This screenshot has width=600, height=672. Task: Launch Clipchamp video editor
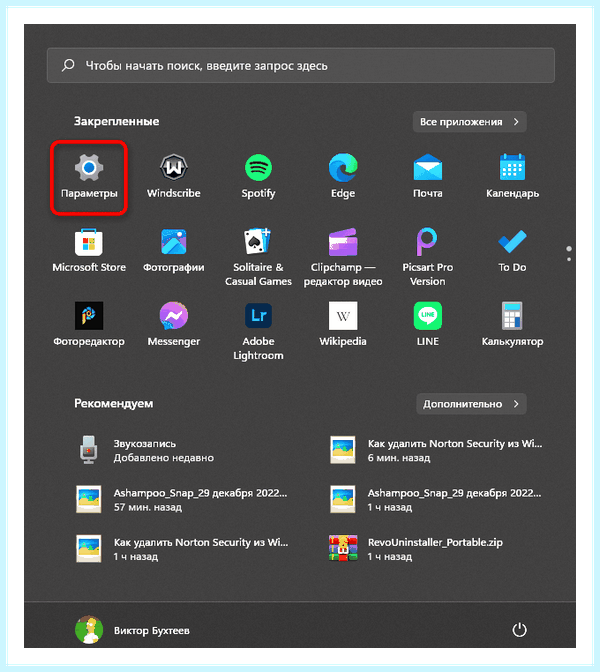pos(343,257)
